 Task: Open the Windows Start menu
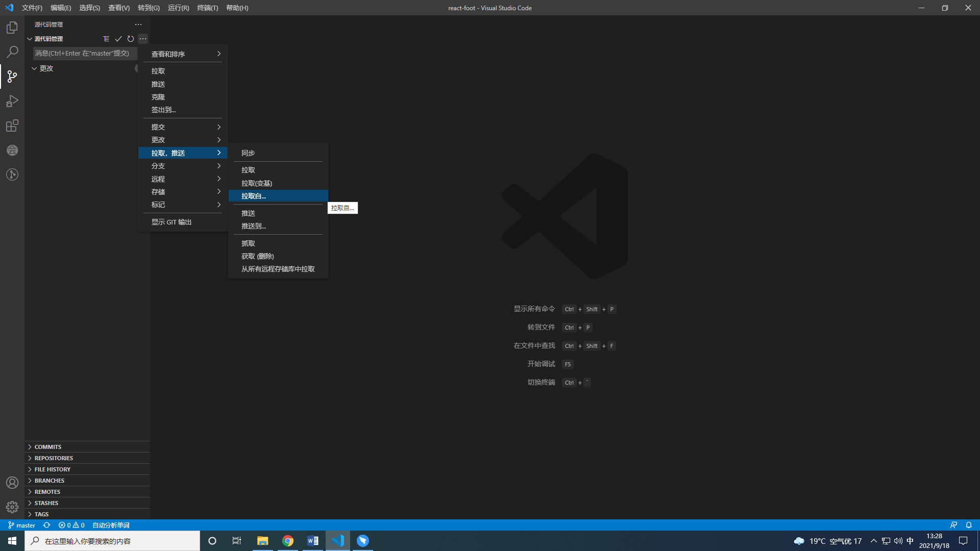point(12,541)
